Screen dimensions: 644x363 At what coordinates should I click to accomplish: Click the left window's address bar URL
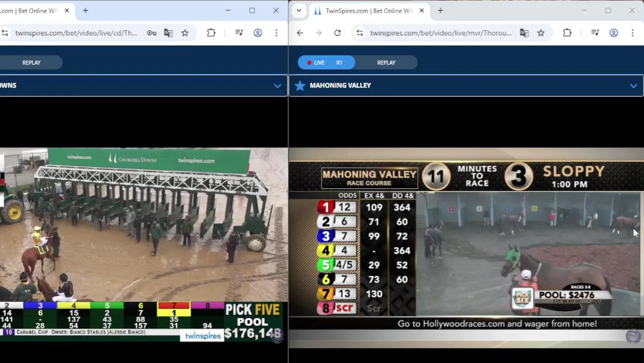point(76,33)
